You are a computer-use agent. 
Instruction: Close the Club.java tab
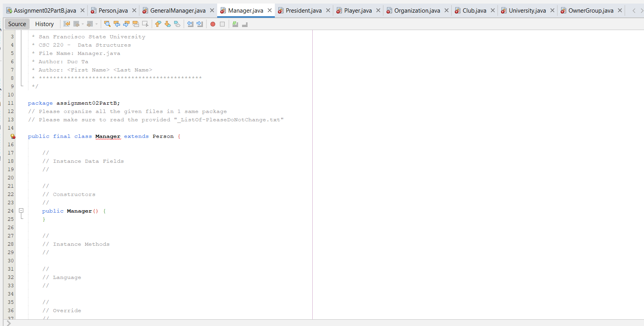[493, 11]
